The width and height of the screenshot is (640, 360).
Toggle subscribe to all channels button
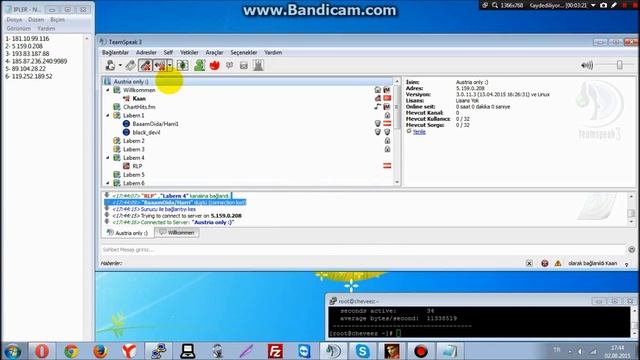tap(182, 65)
